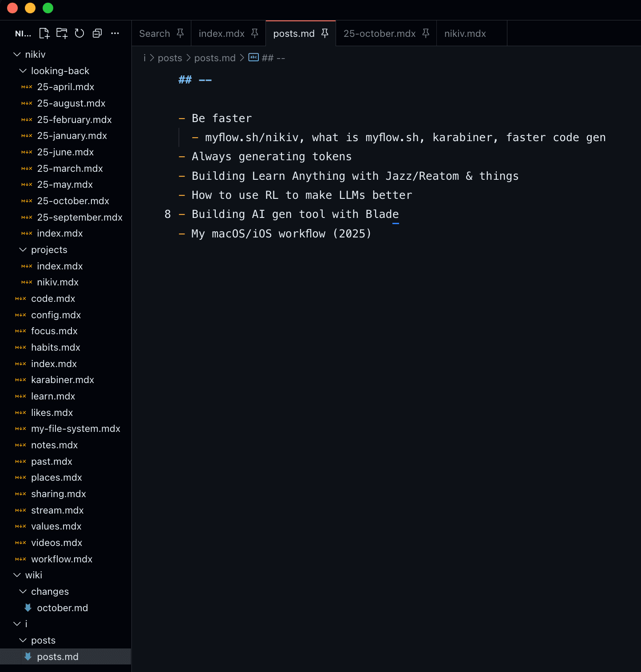Place cursor on the "Always generating tokens" line

pyautogui.click(x=272, y=157)
